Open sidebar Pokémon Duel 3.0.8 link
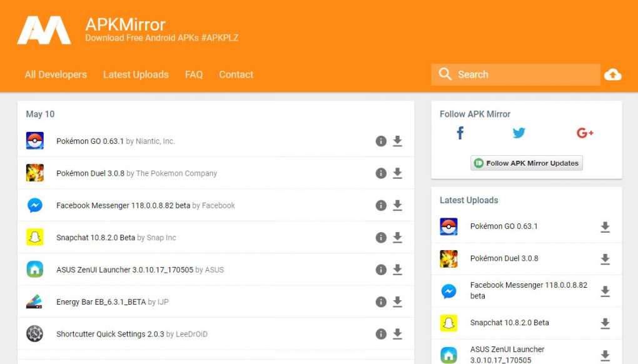The width and height of the screenshot is (638, 364). 504,258
